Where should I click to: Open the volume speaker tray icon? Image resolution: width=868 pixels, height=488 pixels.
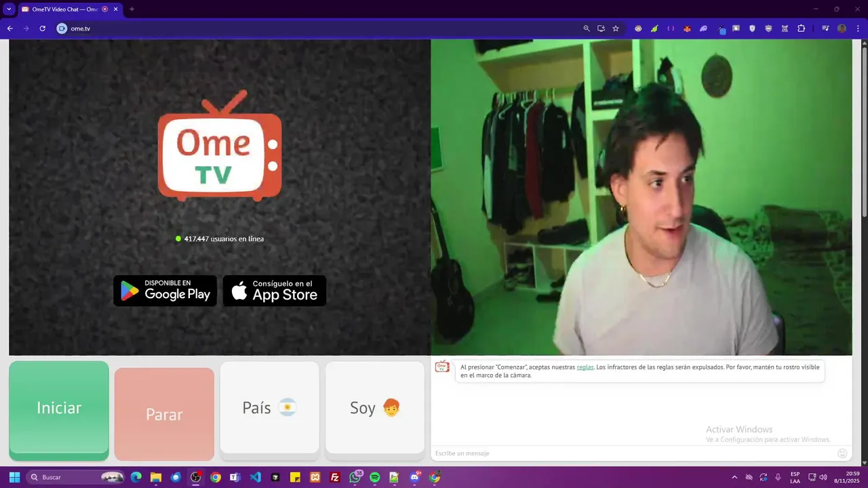tap(823, 477)
